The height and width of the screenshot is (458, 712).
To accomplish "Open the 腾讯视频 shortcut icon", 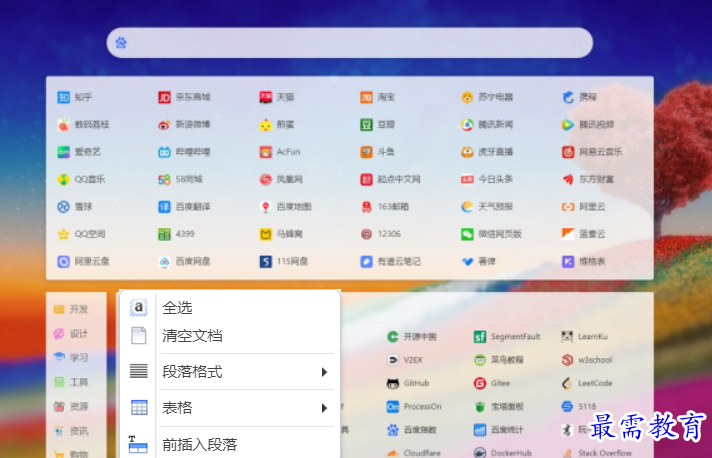I will (x=568, y=124).
